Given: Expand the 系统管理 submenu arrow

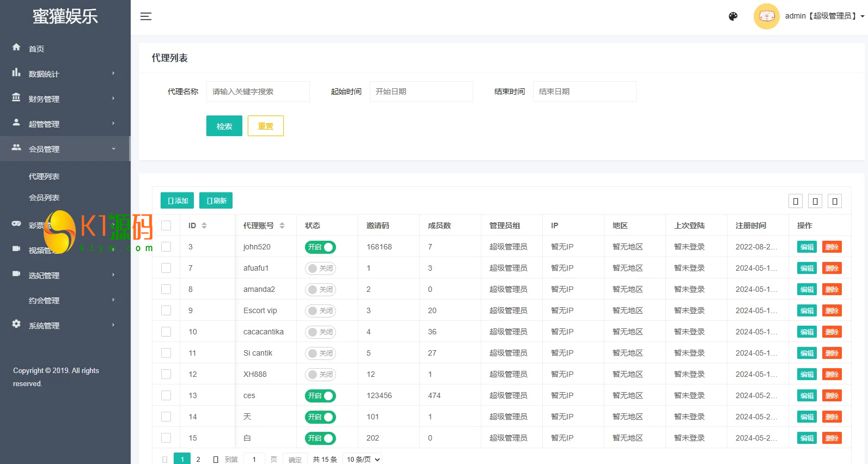Looking at the screenshot, I should click(x=113, y=325).
